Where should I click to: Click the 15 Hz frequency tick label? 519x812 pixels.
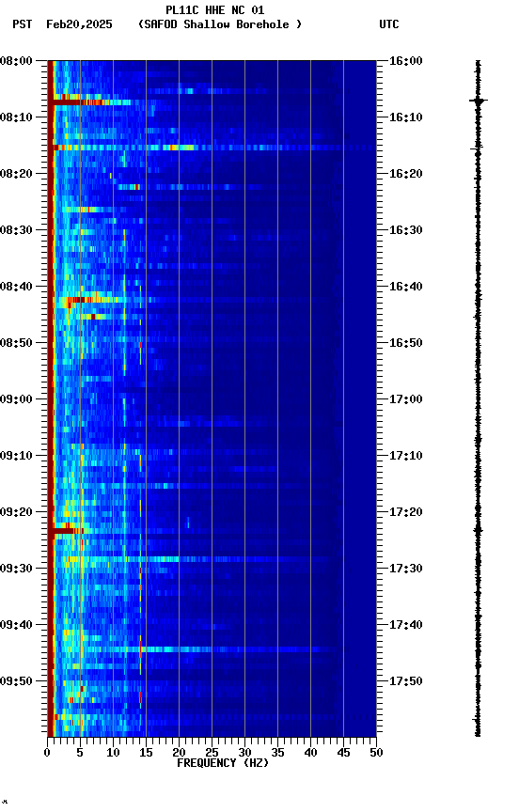[x=146, y=753]
